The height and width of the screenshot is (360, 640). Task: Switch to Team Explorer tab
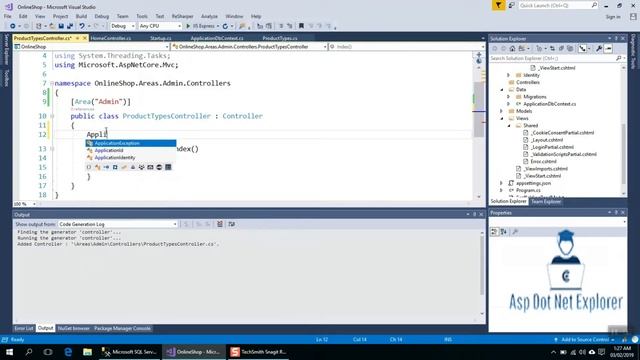(546, 202)
